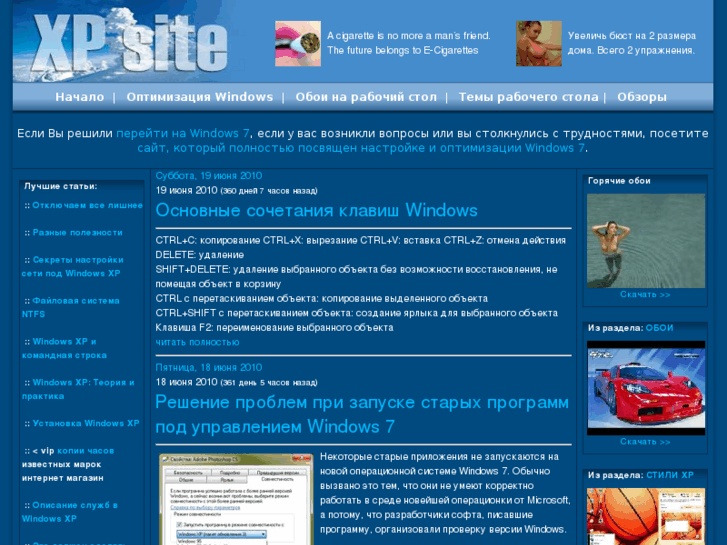
Task: Click the date heading 'Суббота, 19 июня 2010'
Action: 209,176
